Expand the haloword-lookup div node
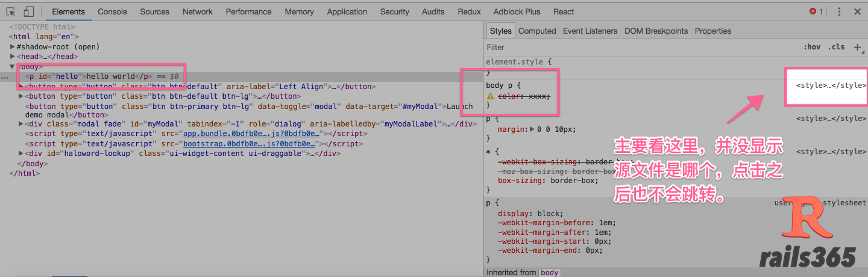The width and height of the screenshot is (868, 277). point(22,154)
